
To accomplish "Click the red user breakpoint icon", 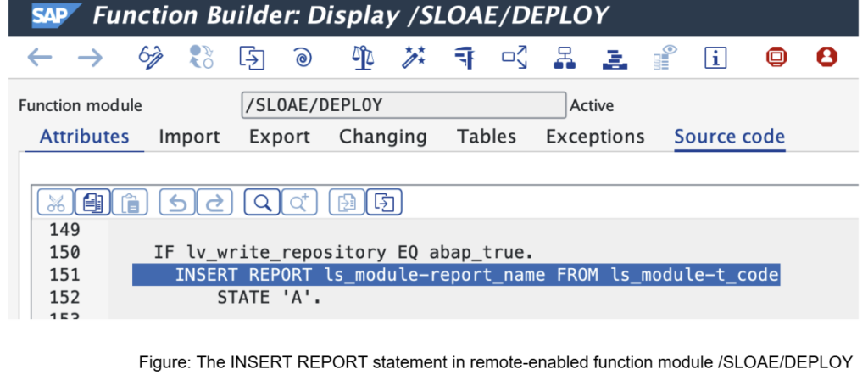I will 827,57.
